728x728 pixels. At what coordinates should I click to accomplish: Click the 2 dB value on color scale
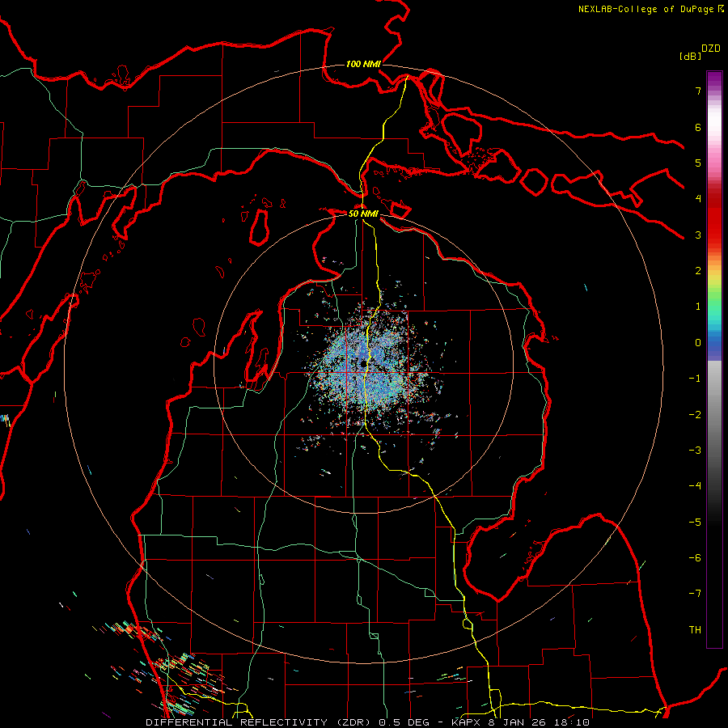click(698, 271)
